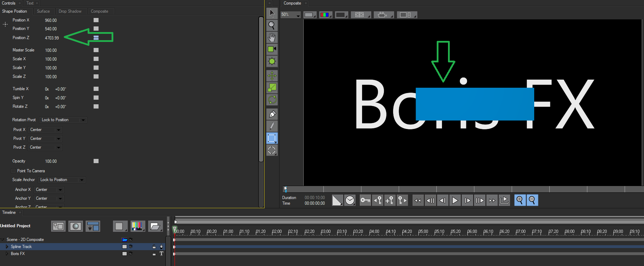The height and width of the screenshot is (266, 644).
Task: Go to next keyframe
Action: pyautogui.click(x=402, y=200)
